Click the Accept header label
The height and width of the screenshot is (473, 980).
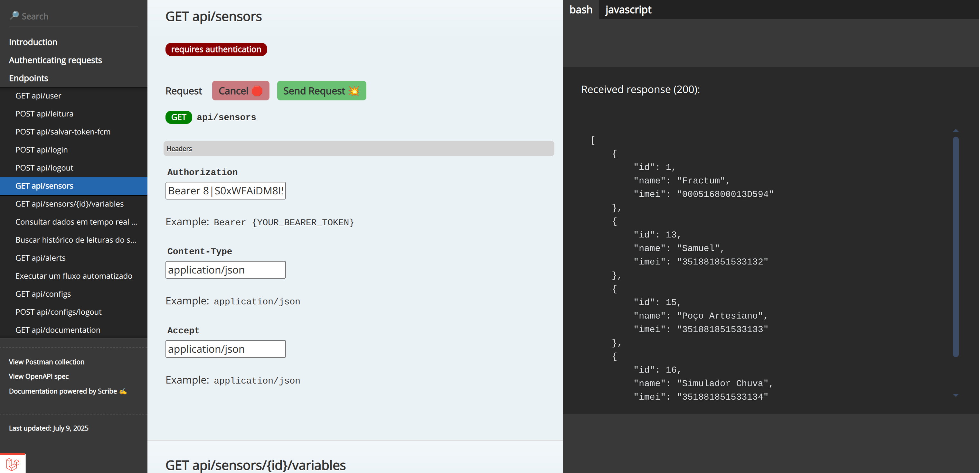coord(184,330)
